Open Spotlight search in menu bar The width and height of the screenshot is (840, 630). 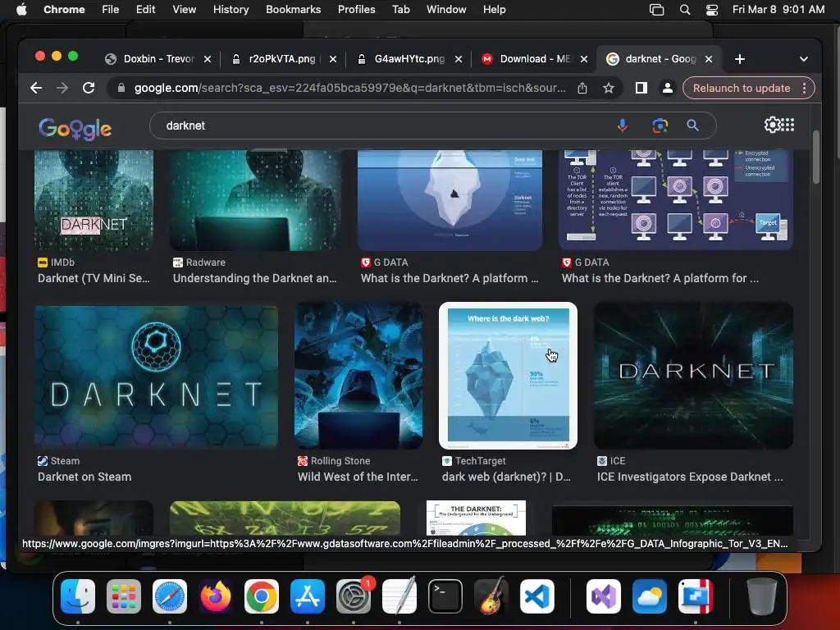click(685, 10)
